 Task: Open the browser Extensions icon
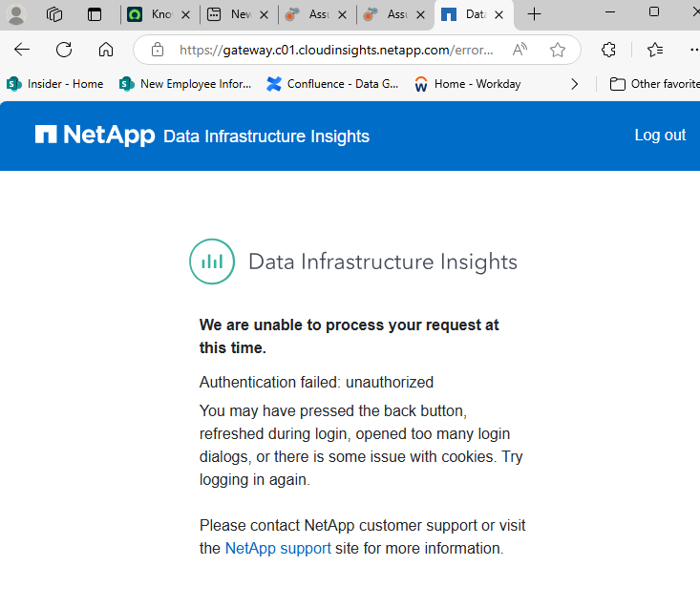coord(608,50)
